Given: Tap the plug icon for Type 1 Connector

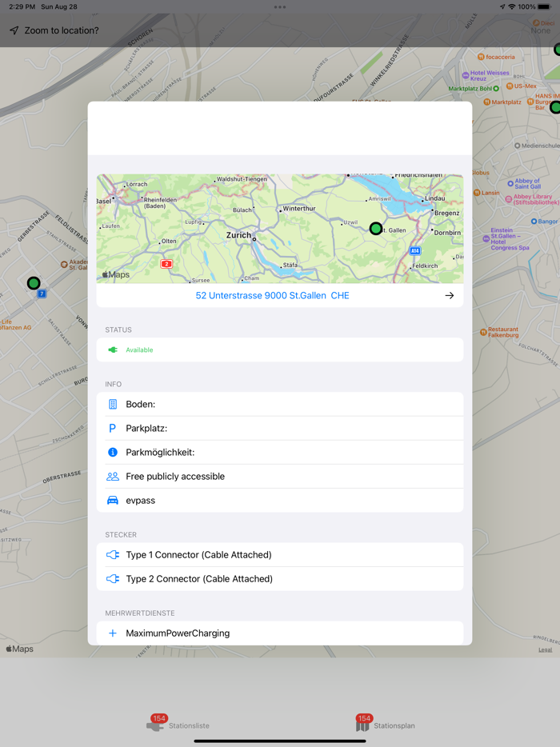Looking at the screenshot, I should (x=113, y=554).
